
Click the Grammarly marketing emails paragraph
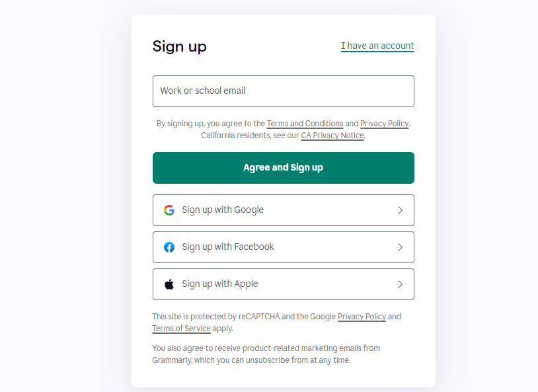coord(266,354)
